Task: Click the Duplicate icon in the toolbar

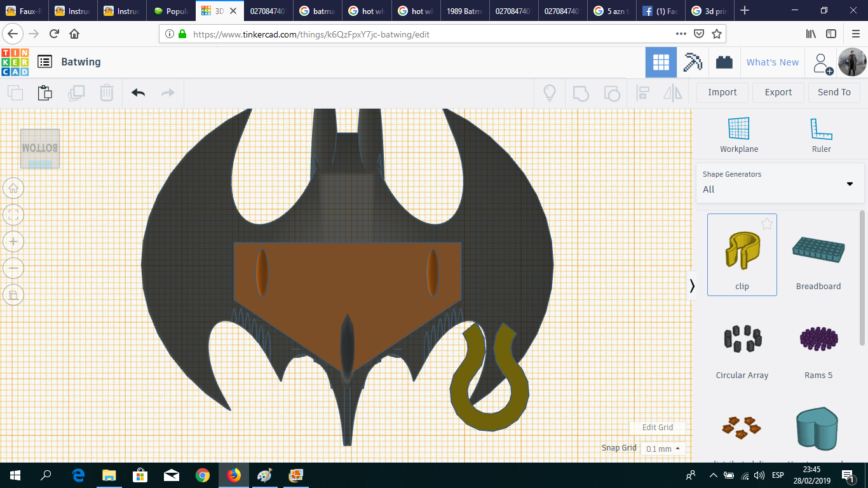Action: tap(76, 93)
